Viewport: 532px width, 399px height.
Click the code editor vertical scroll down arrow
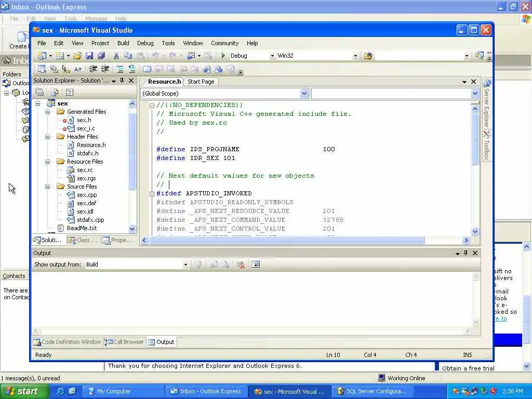point(475,232)
